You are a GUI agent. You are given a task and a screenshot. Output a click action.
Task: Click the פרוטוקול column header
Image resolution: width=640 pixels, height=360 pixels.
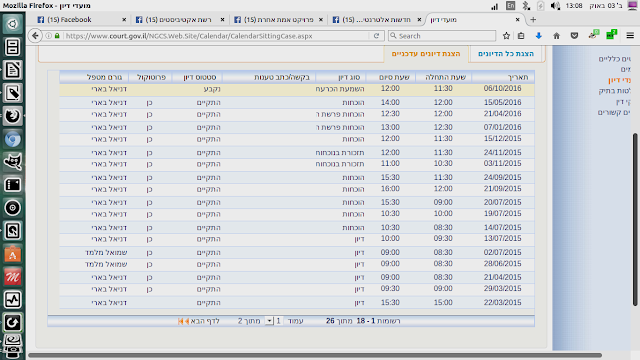pyautogui.click(x=151, y=77)
